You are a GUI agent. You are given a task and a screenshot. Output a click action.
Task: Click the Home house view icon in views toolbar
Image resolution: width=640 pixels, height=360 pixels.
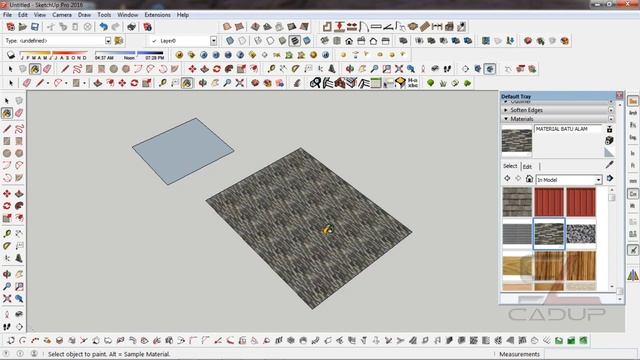(349, 41)
